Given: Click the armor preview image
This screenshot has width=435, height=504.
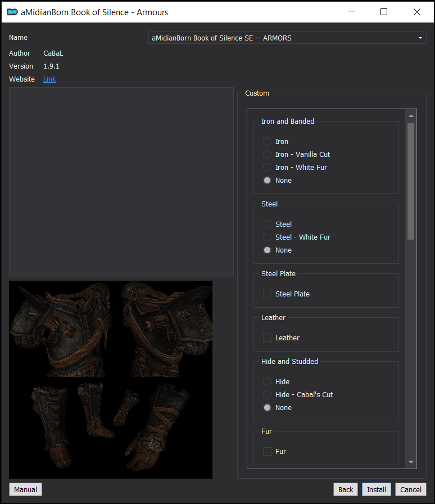Looking at the screenshot, I should 111,380.
